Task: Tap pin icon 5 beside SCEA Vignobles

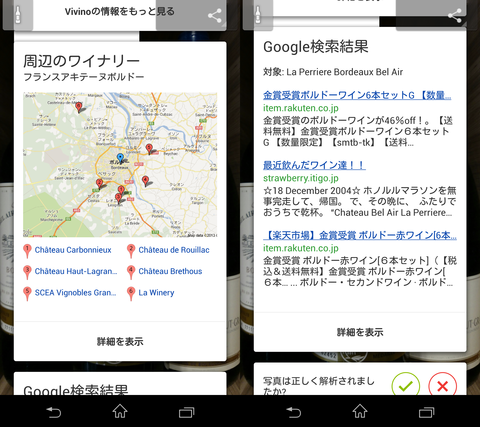Action: pyautogui.click(x=27, y=294)
